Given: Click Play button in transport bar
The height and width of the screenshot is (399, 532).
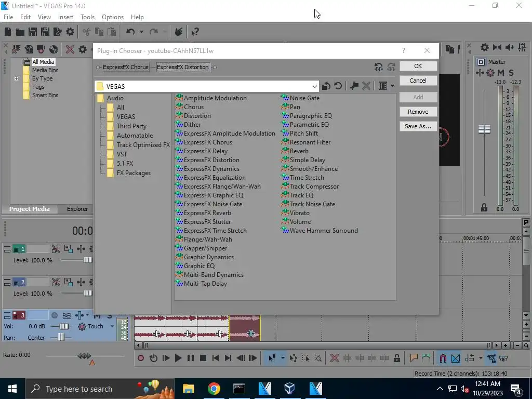Looking at the screenshot, I should coord(178,358).
